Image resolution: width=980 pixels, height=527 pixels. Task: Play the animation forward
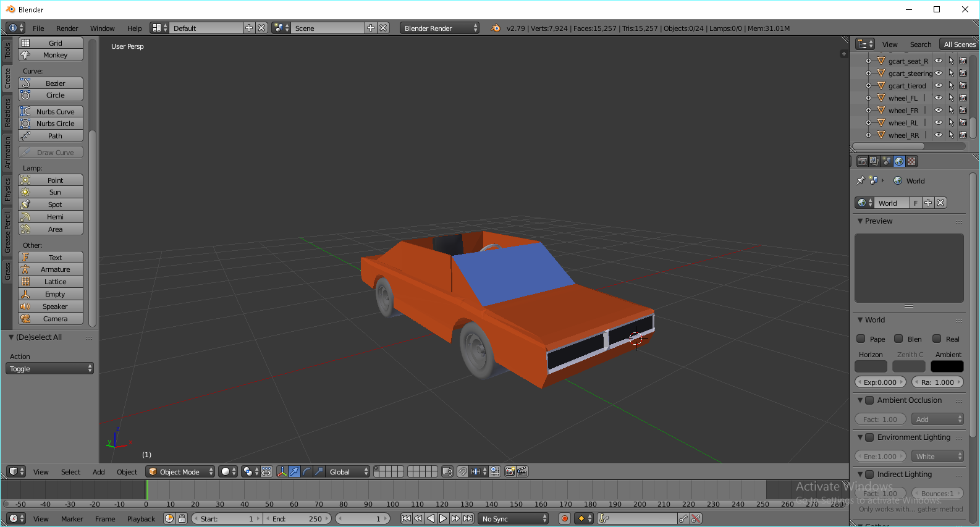point(443,518)
